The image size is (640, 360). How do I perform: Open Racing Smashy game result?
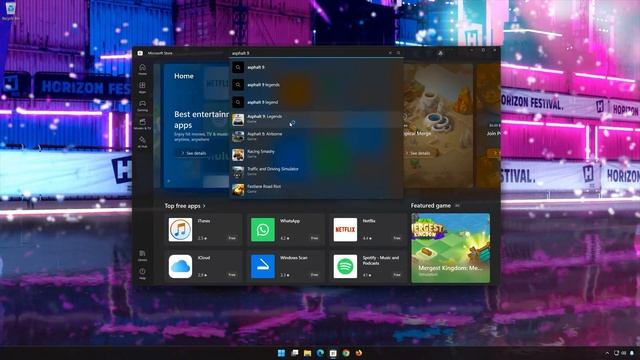pyautogui.click(x=316, y=154)
